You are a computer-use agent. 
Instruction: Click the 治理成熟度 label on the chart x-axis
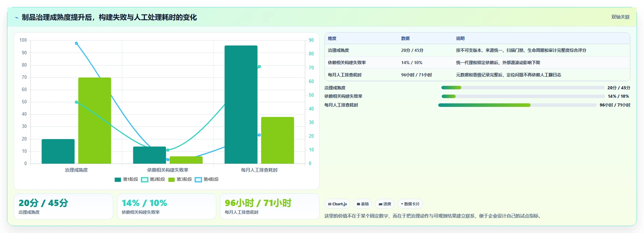click(76, 170)
